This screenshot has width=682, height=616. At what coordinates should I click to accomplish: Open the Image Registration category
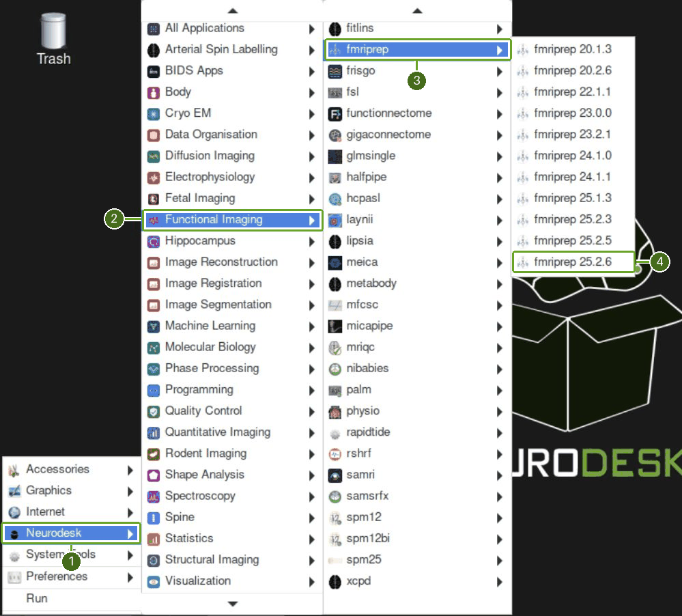pyautogui.click(x=233, y=283)
